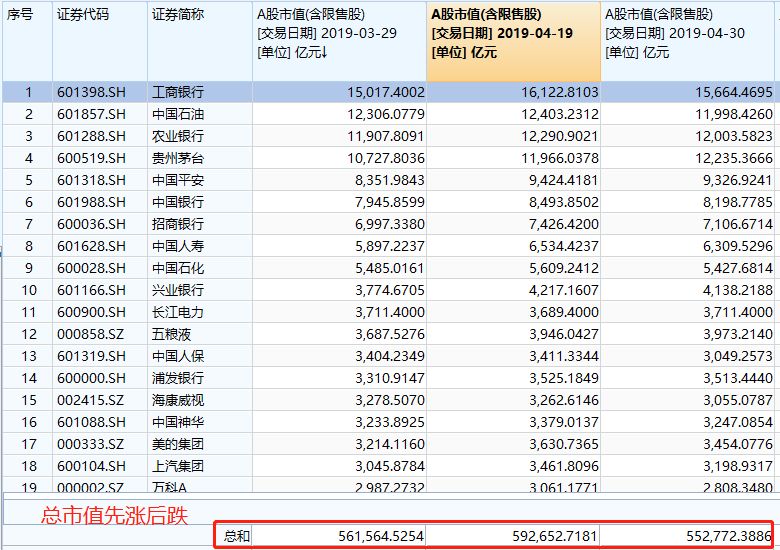Image resolution: width=780 pixels, height=550 pixels.
Task: Click the 总和 label in the totals row
Action: tap(237, 536)
